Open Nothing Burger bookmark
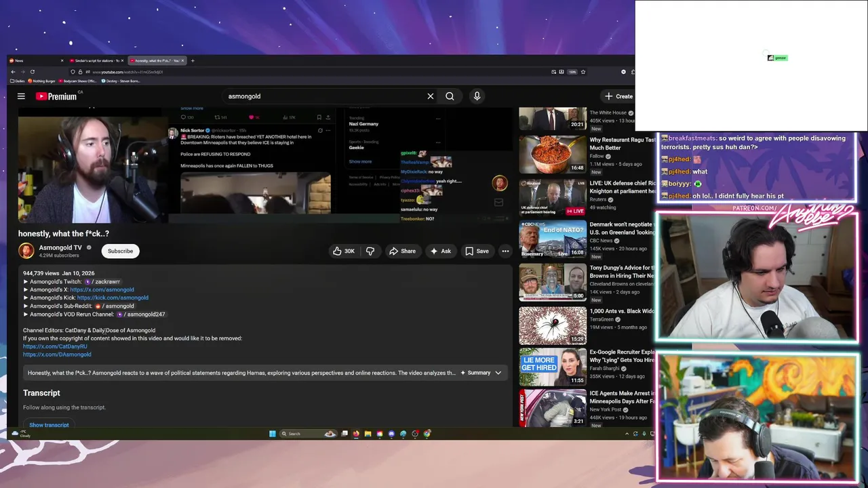This screenshot has width=868, height=488. click(x=43, y=81)
